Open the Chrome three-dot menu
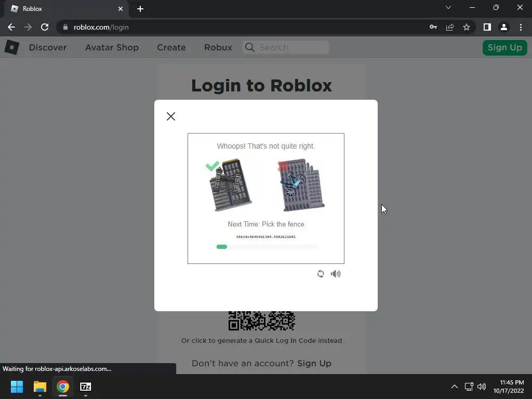532x399 pixels. pos(521,27)
